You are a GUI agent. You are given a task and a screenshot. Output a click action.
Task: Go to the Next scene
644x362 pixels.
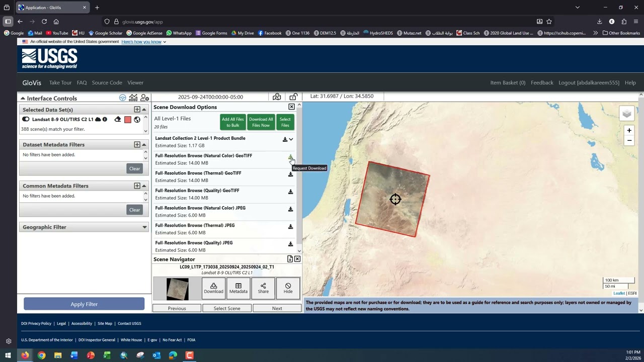pos(277,308)
